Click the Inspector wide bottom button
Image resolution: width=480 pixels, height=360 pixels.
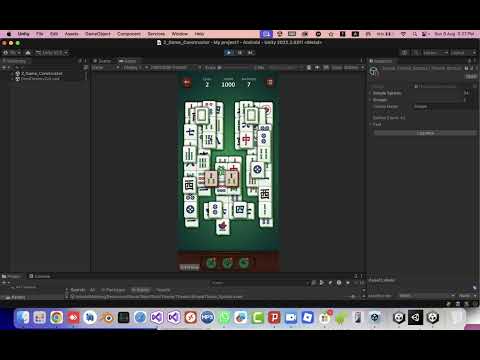(x=425, y=133)
